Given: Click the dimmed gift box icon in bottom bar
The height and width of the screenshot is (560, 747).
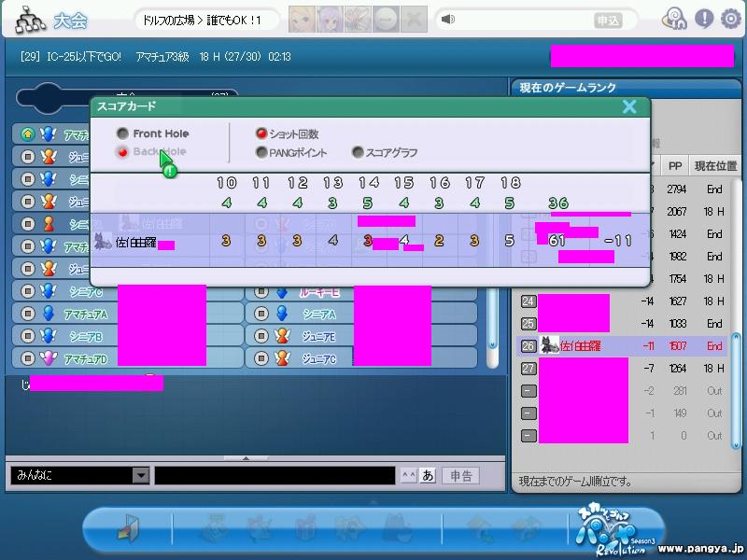Looking at the screenshot, I should [306, 528].
